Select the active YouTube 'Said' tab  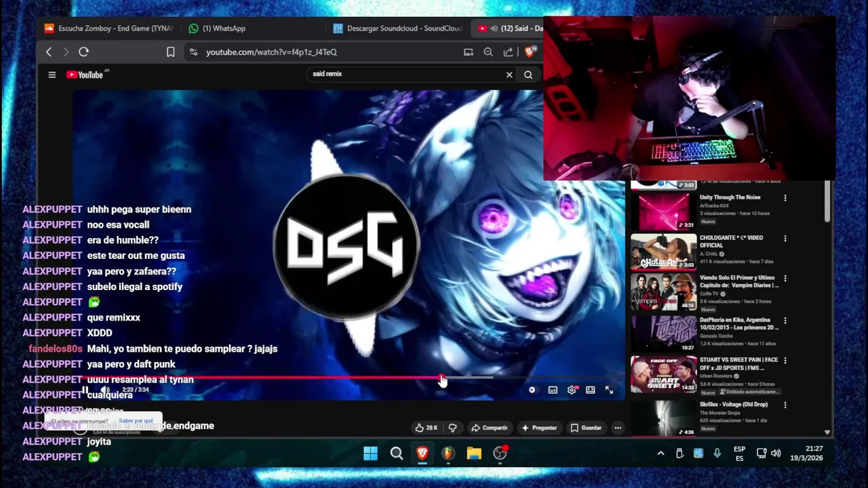click(x=510, y=28)
